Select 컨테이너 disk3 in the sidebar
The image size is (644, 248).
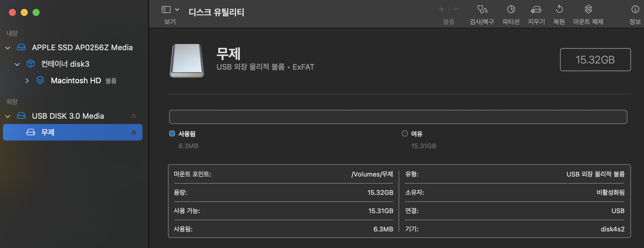point(65,64)
